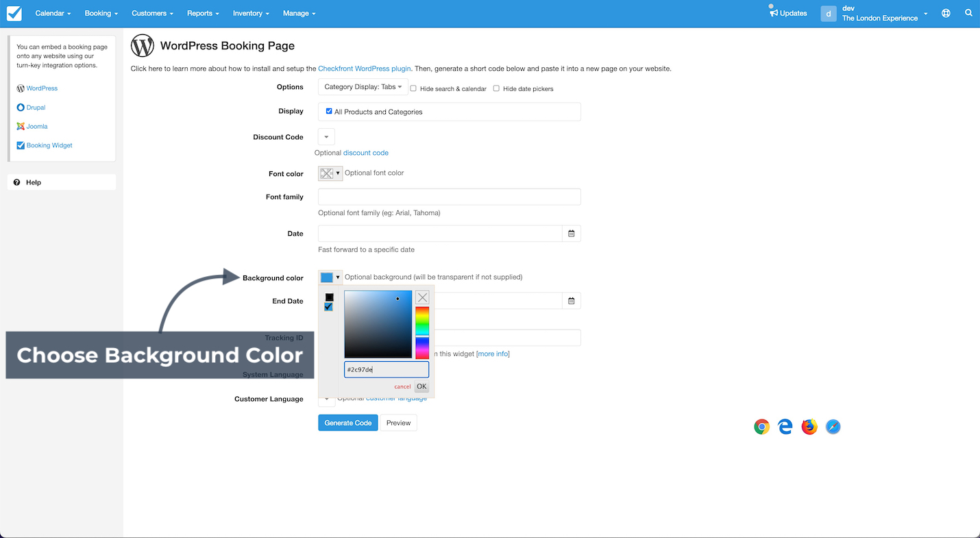Click the Edge browser icon
Screen dimensions: 980x538
[785, 427]
